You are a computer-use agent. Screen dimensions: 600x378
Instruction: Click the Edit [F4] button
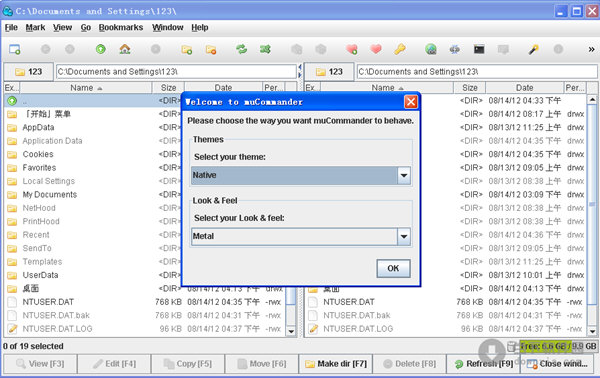[x=114, y=364]
